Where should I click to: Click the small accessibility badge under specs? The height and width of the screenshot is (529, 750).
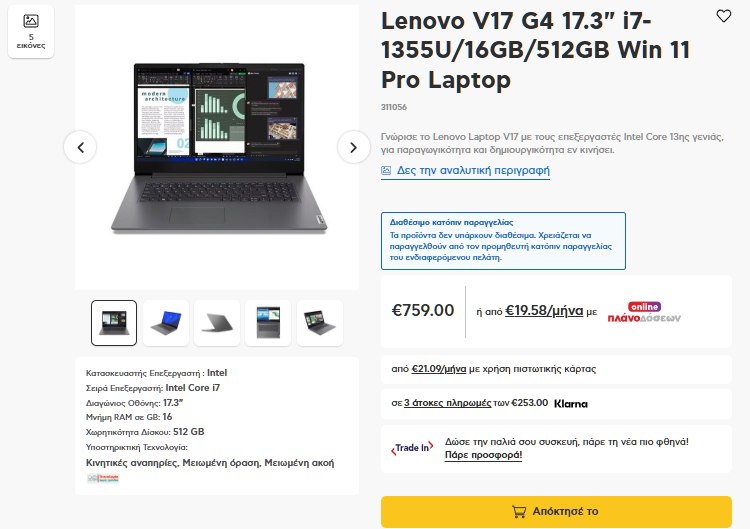103,478
